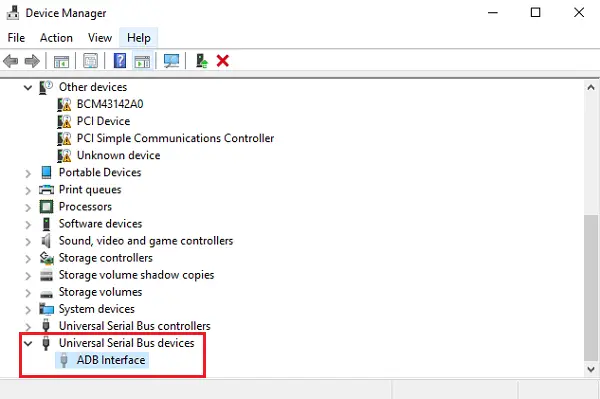Close the Device Manager window
Viewport: 600px width, 399px height.
point(579,13)
